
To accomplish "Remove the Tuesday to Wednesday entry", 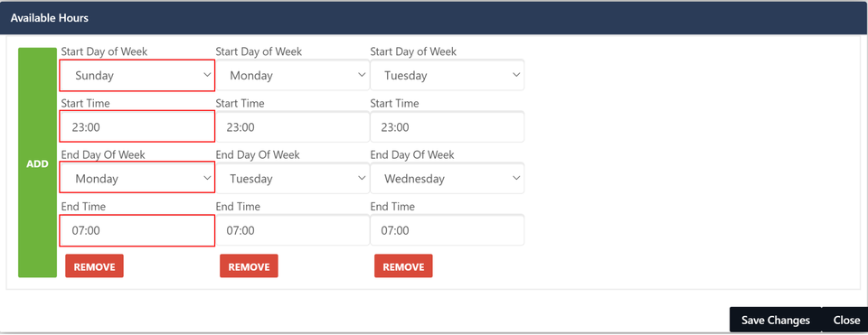I will (x=403, y=265).
